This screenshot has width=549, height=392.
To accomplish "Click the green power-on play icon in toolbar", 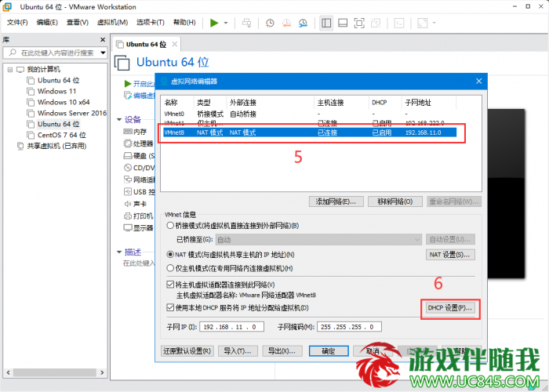I will point(214,23).
